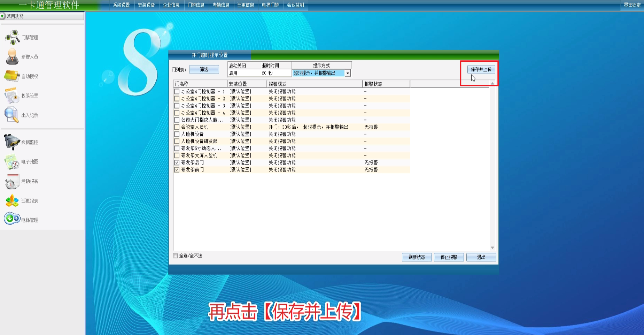Select the 权限设置 icon
Viewport: 644px width, 335px height.
click(x=12, y=96)
